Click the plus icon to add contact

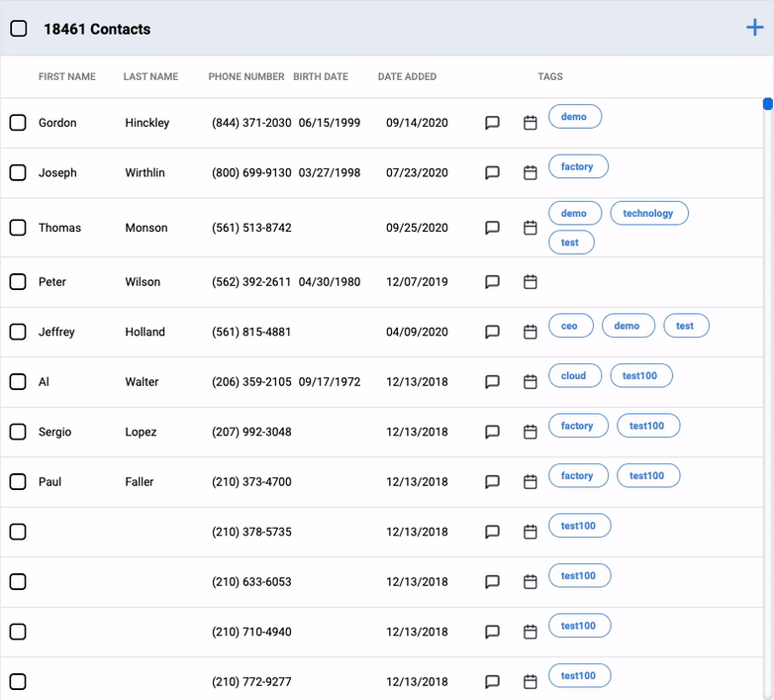point(755,28)
